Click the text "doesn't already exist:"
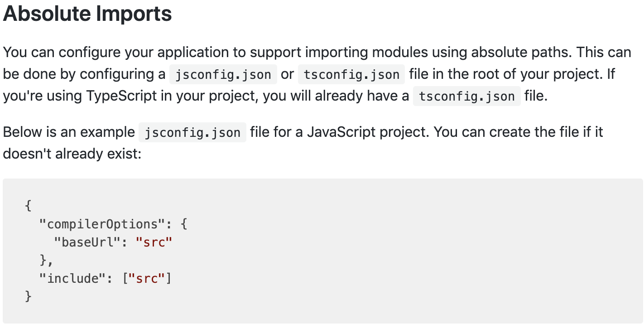 point(72,154)
